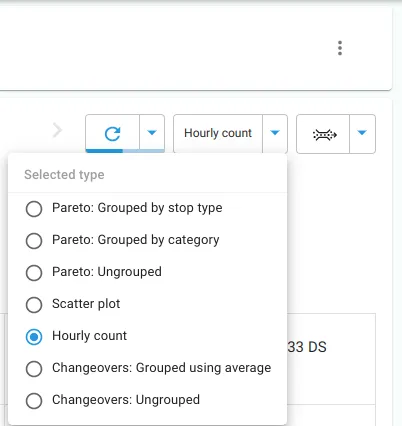This screenshot has height=426, width=402.
Task: Choose Pareto: Ungrouped radio option
Action: (x=34, y=273)
